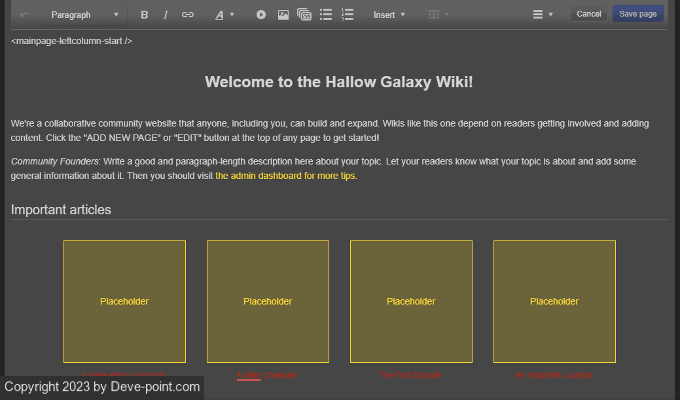Open the Paragraph format dropdown
Screen dimensions: 680x400
tap(84, 15)
